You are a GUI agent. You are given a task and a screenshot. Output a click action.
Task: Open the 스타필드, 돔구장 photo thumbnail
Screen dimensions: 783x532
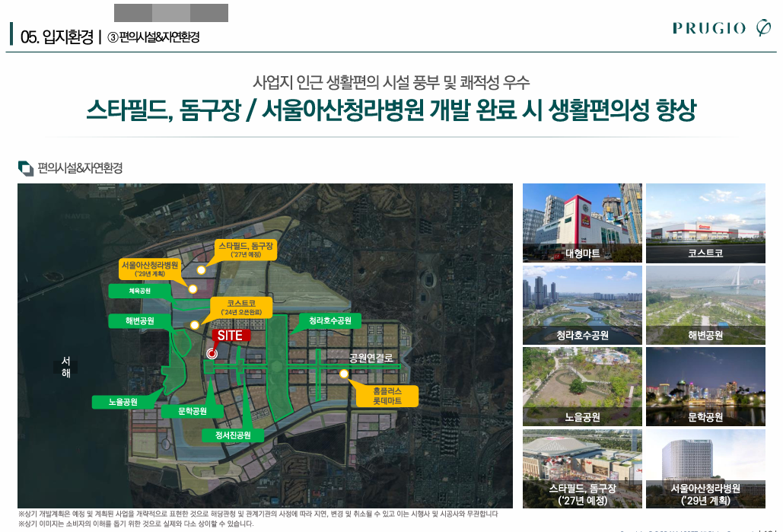(582, 469)
